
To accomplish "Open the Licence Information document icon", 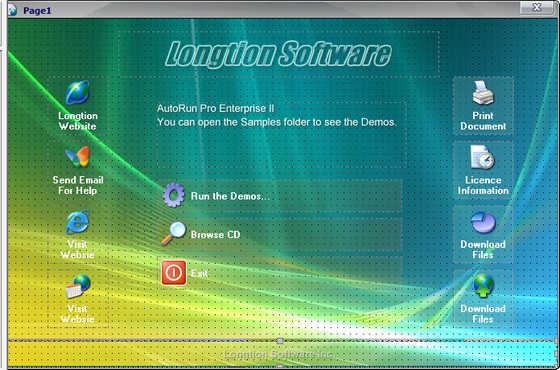I will [x=483, y=157].
